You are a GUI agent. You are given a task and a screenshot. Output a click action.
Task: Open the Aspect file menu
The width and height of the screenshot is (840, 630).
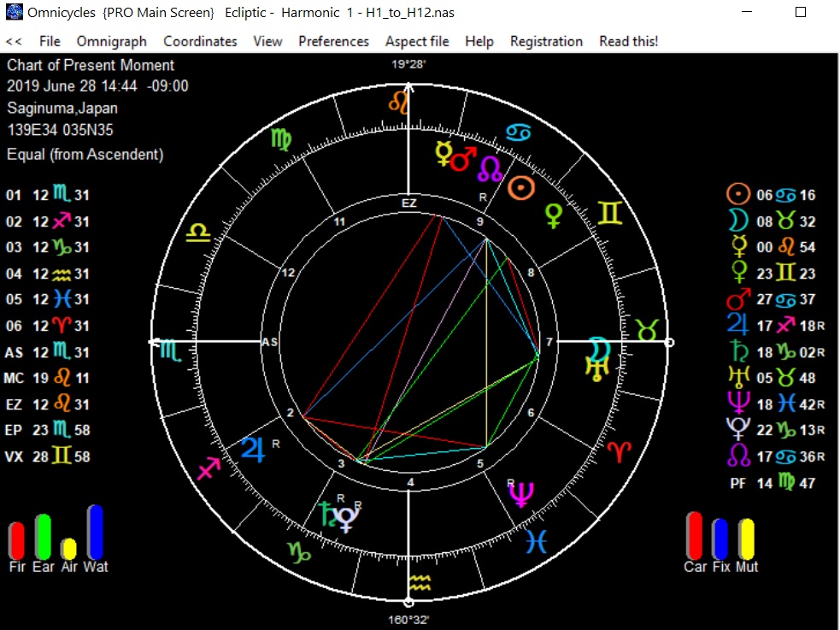pos(417,41)
